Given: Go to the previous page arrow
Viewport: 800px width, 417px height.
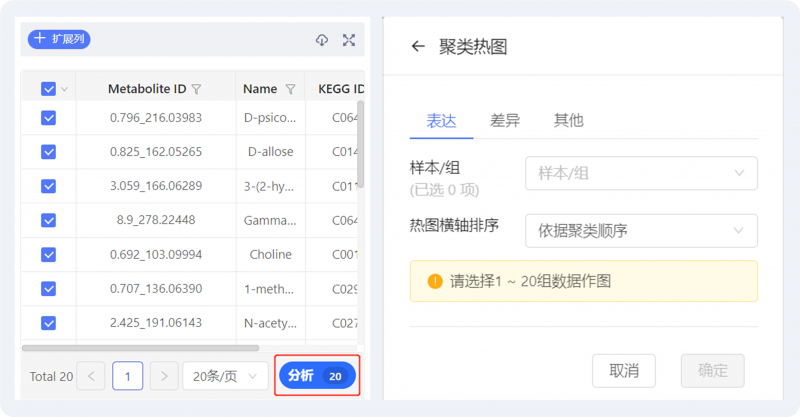Looking at the screenshot, I should tap(93, 376).
